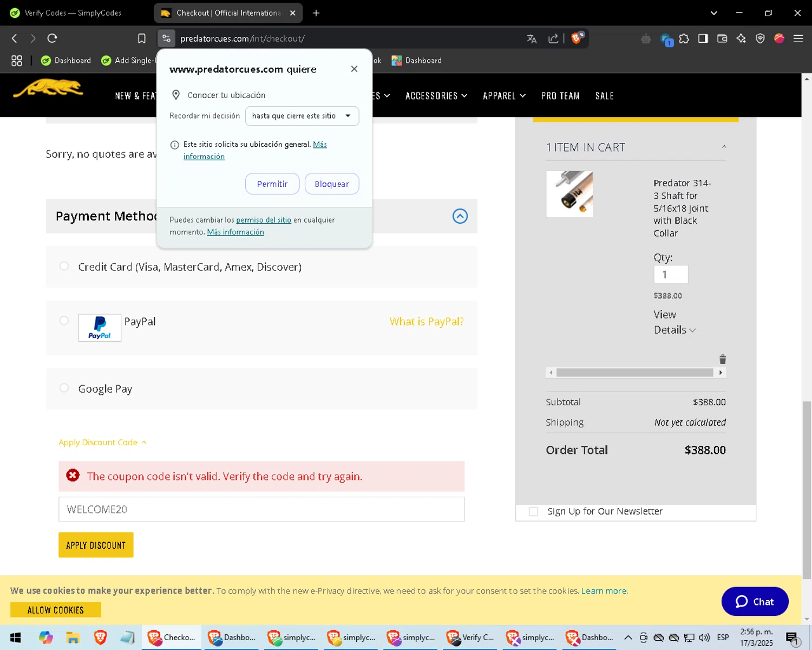
Task: Open the volume control in system tray
Action: [704, 638]
